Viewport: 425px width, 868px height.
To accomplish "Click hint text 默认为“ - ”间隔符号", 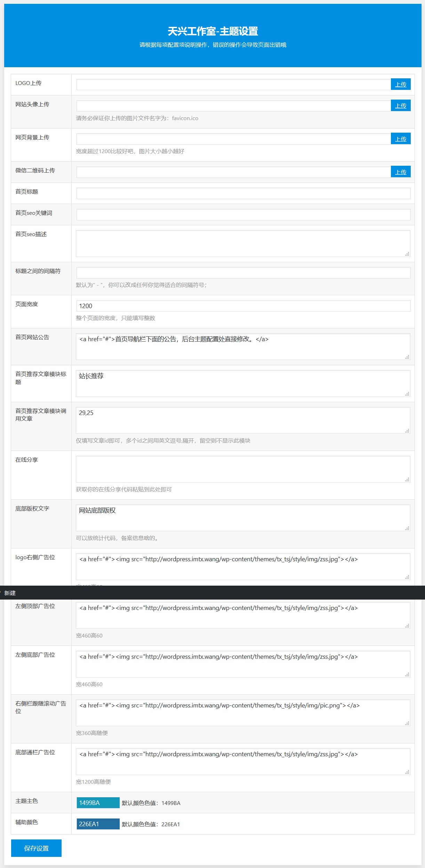I will (x=141, y=285).
